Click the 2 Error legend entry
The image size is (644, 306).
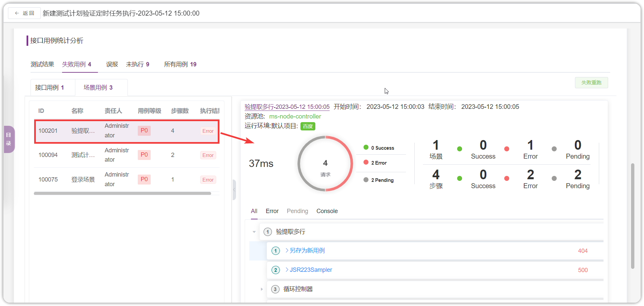[375, 163]
